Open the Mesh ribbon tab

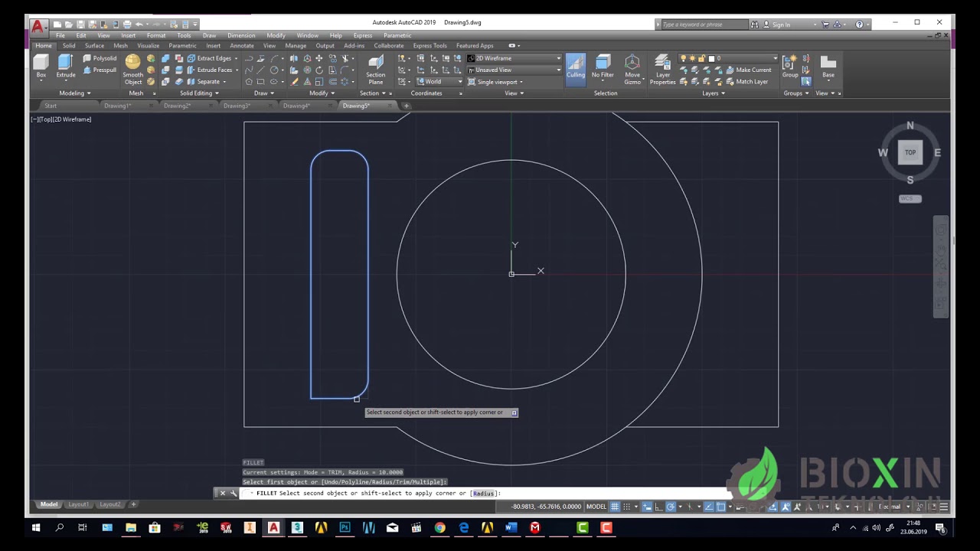click(x=120, y=45)
